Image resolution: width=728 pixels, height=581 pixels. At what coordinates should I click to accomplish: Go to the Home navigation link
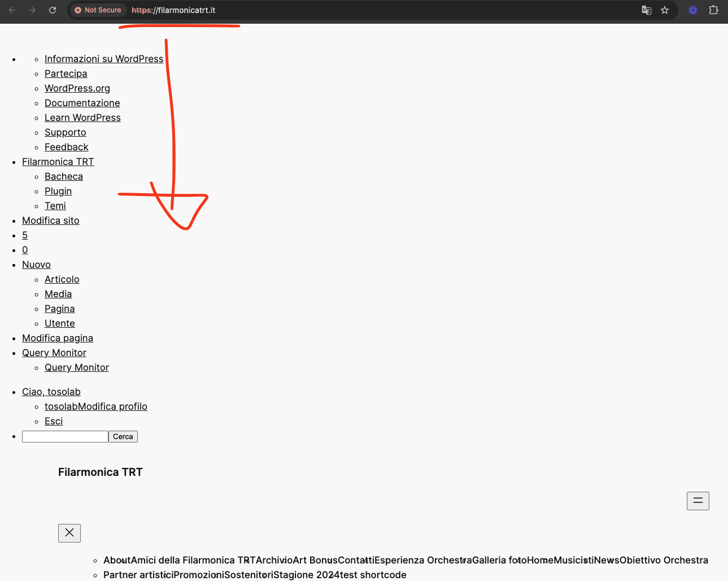[540, 560]
